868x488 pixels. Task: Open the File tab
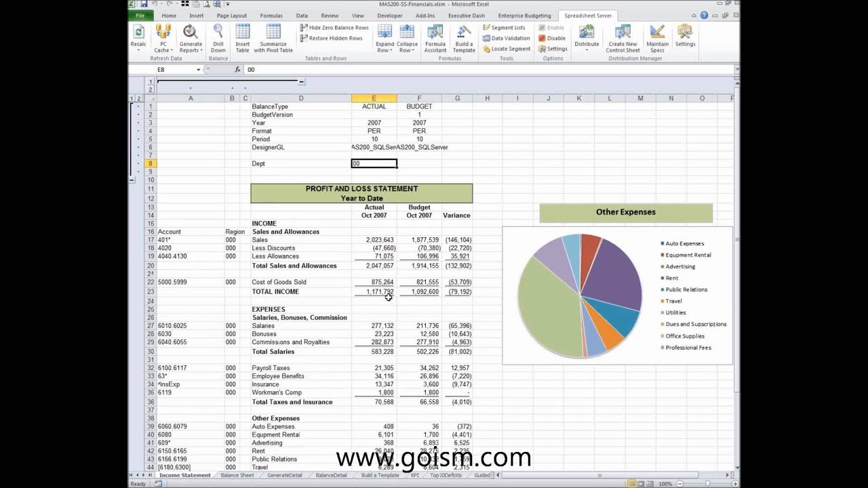(140, 16)
